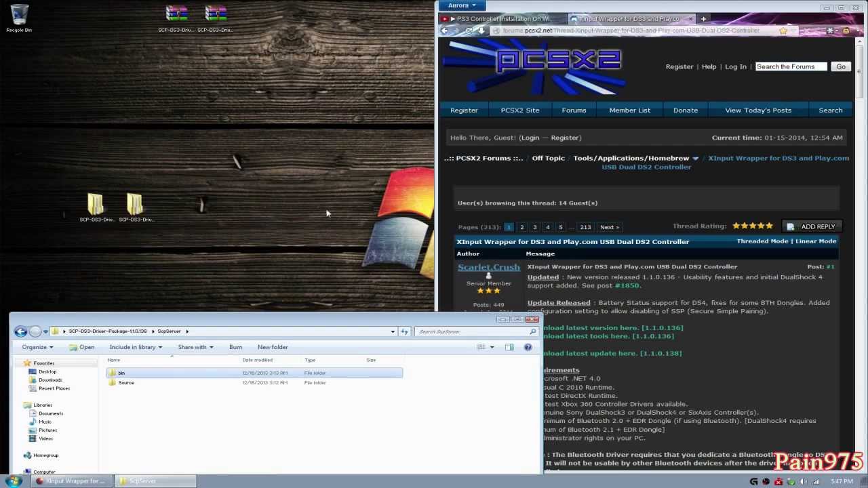Open a new browser tab
Image resolution: width=868 pixels, height=488 pixels.
pos(703,19)
